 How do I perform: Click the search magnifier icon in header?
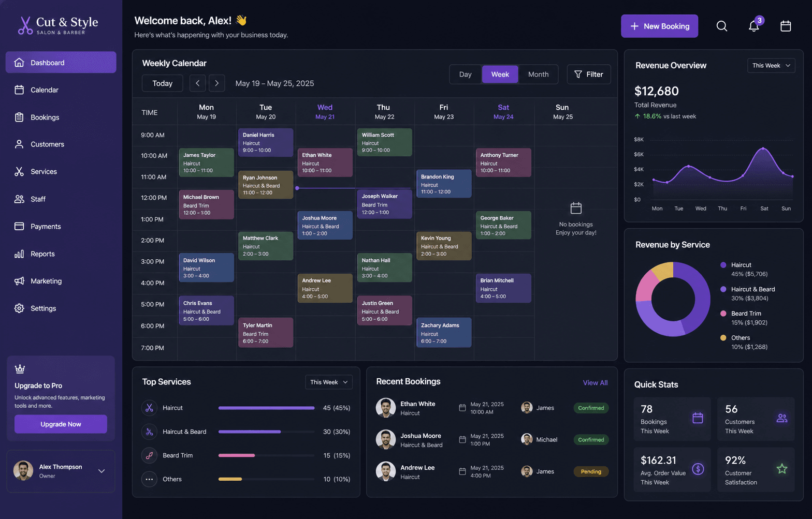[x=721, y=26]
